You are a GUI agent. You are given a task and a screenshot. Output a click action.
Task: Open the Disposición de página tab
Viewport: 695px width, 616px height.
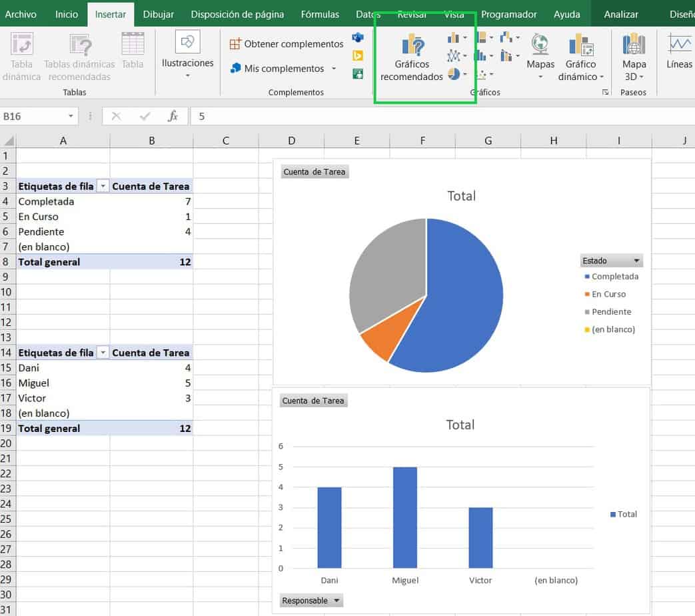click(237, 14)
